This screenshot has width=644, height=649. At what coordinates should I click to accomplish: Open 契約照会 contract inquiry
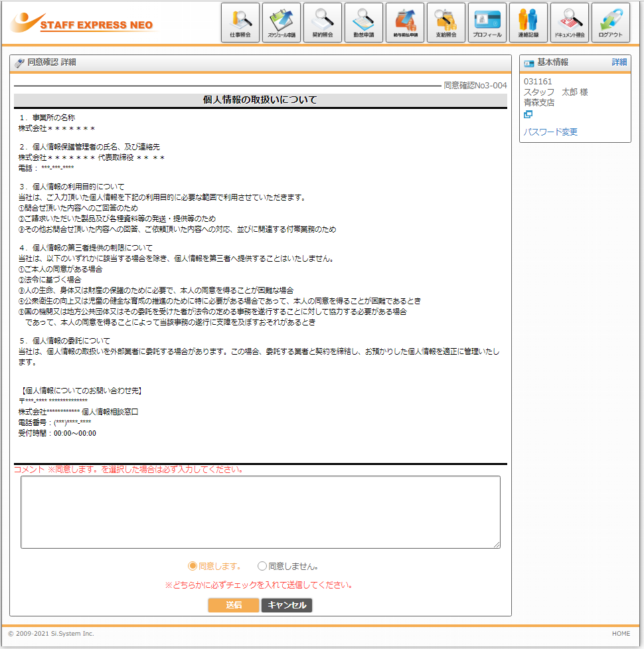pos(323,23)
